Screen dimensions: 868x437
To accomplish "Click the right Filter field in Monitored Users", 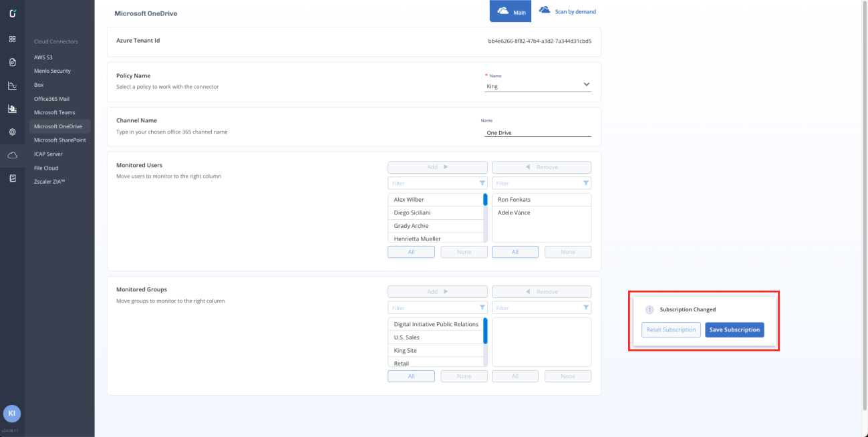I will (541, 183).
